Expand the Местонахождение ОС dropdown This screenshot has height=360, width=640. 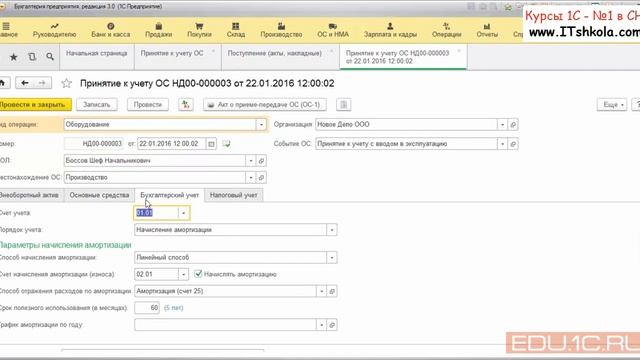(x=251, y=177)
